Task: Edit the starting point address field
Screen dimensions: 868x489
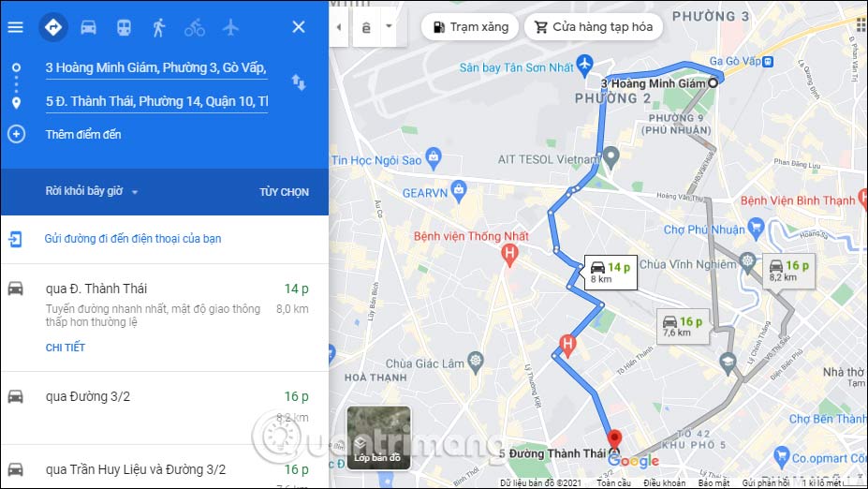Action: click(x=156, y=67)
